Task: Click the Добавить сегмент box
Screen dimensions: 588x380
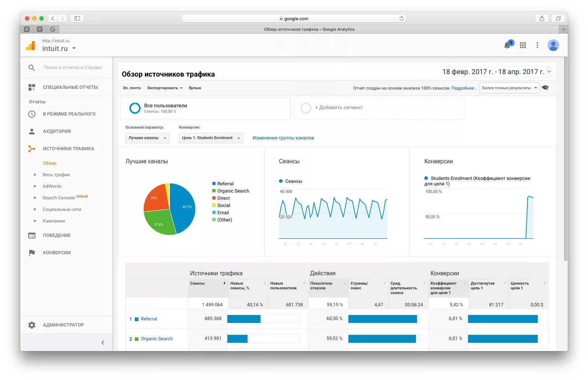Action: tap(379, 108)
